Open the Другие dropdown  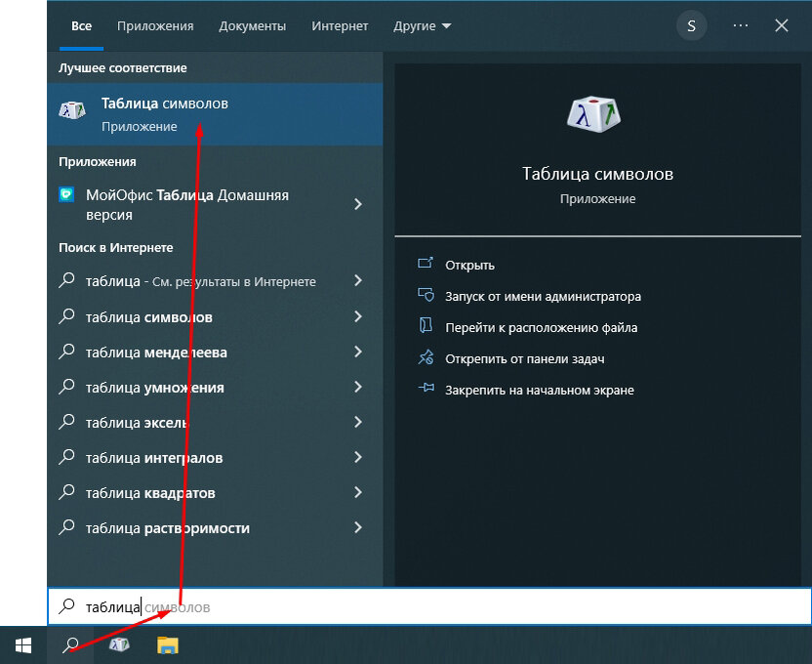pyautogui.click(x=422, y=26)
